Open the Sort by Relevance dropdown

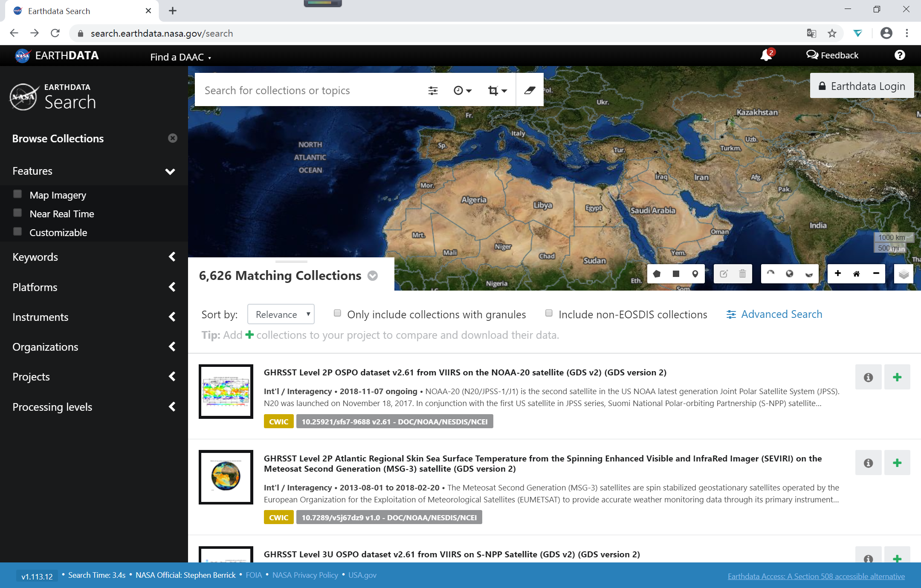pos(281,314)
